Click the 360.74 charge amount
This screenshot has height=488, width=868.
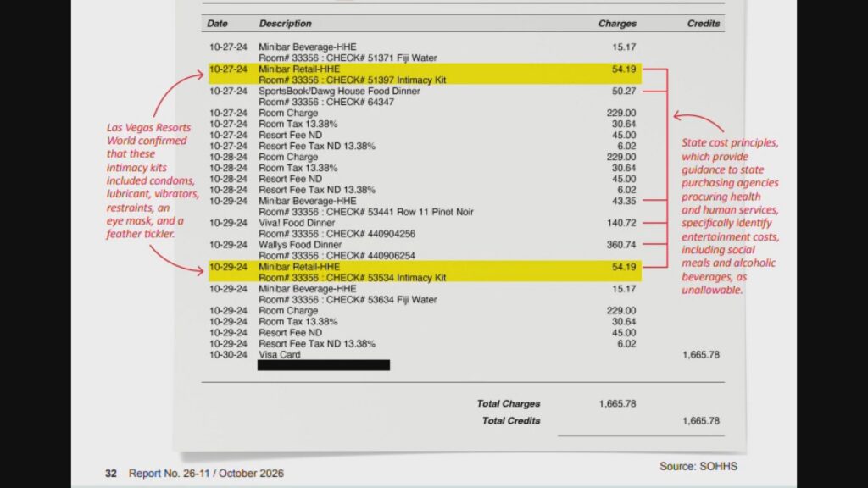click(621, 245)
